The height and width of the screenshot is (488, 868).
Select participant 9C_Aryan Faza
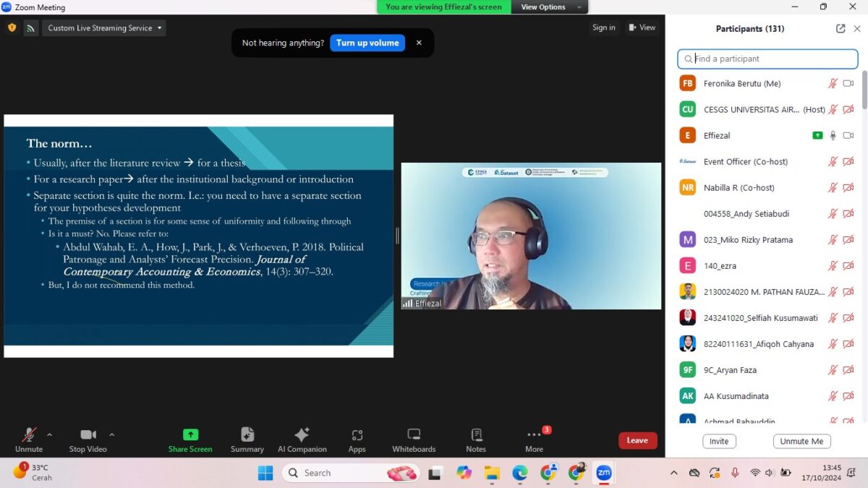(767, 370)
